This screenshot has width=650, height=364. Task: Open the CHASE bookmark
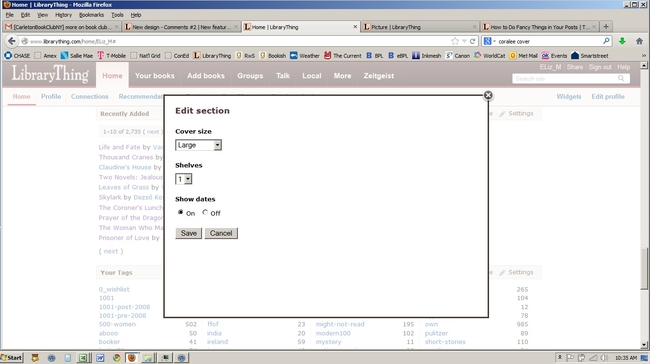click(17, 56)
